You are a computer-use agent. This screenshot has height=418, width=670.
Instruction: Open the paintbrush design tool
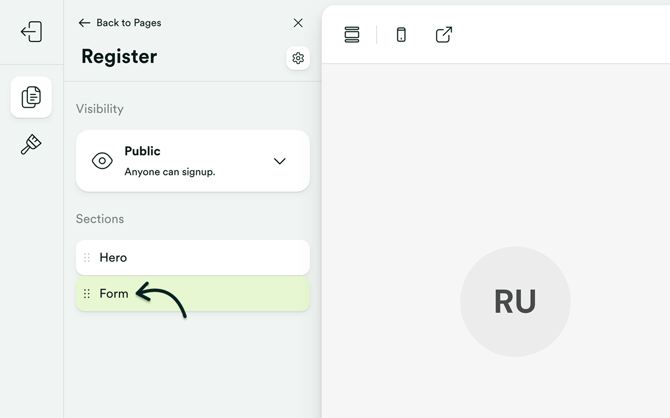pos(31,146)
